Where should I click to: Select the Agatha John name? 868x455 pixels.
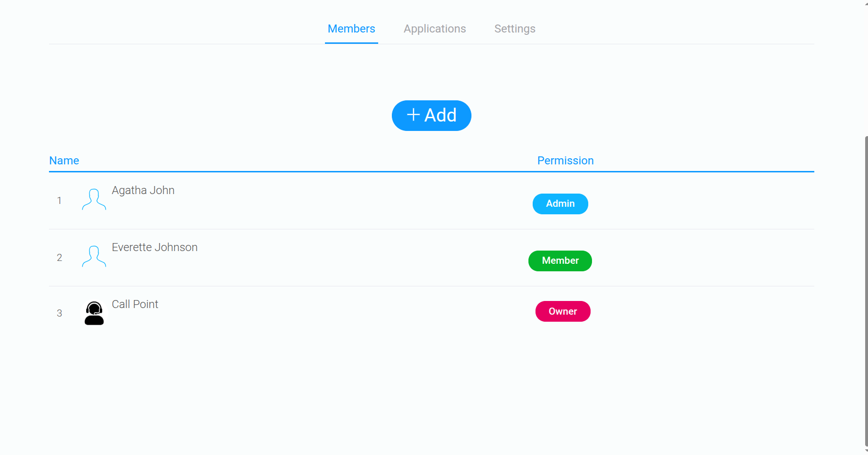click(143, 190)
